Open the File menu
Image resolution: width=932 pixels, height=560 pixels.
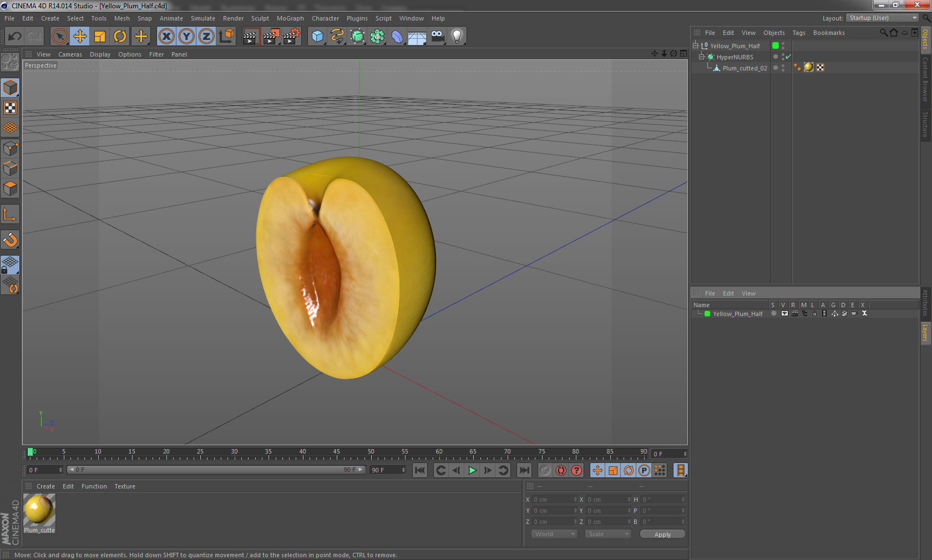[x=9, y=18]
